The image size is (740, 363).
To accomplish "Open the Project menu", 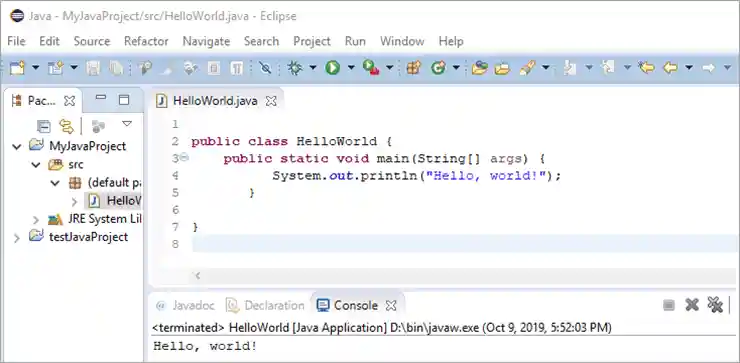I will 311,42.
